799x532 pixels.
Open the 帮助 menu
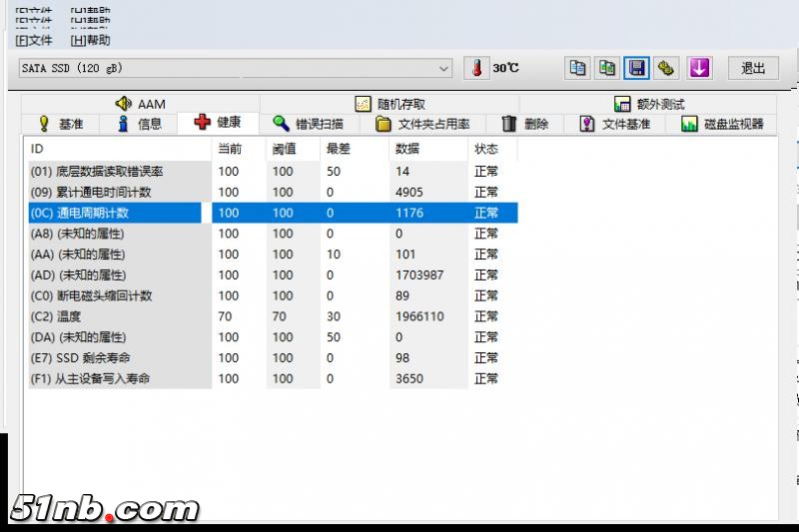pos(90,40)
